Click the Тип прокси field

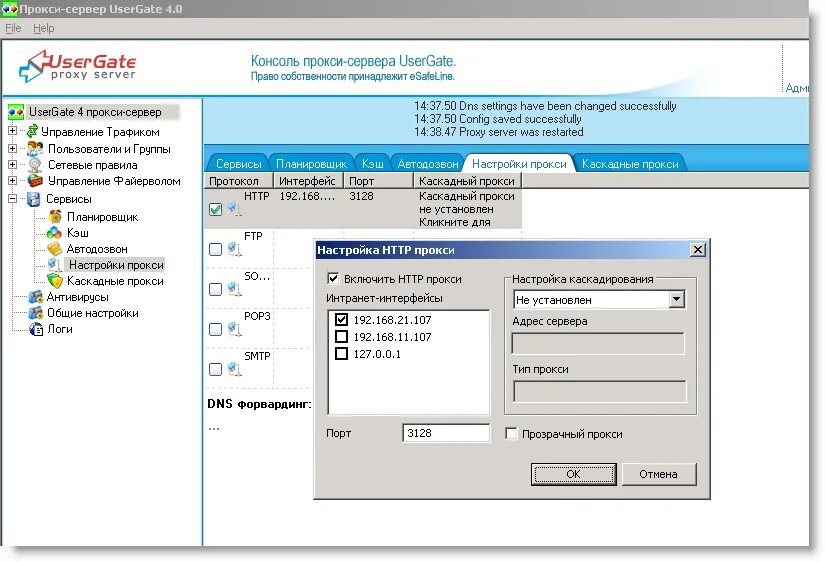tap(600, 392)
